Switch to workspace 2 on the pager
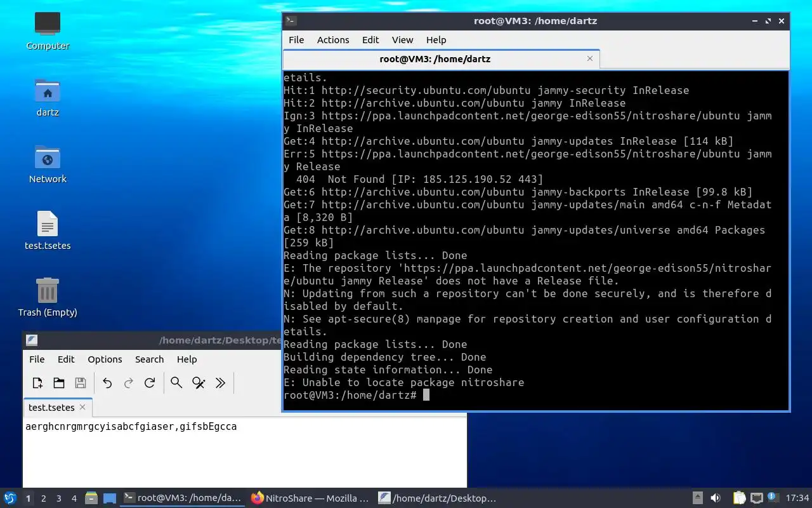The width and height of the screenshot is (812, 508). click(43, 498)
